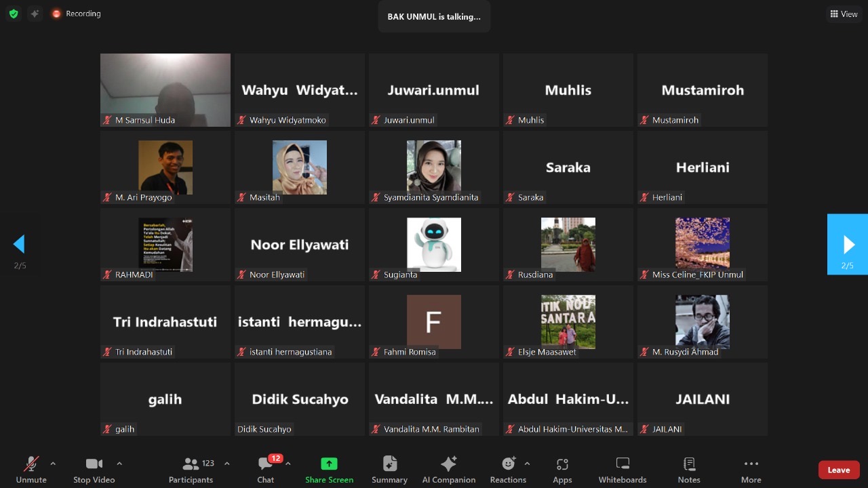The width and height of the screenshot is (868, 488).
Task: Expand audio options arrow beside Unmute
Action: click(x=53, y=464)
